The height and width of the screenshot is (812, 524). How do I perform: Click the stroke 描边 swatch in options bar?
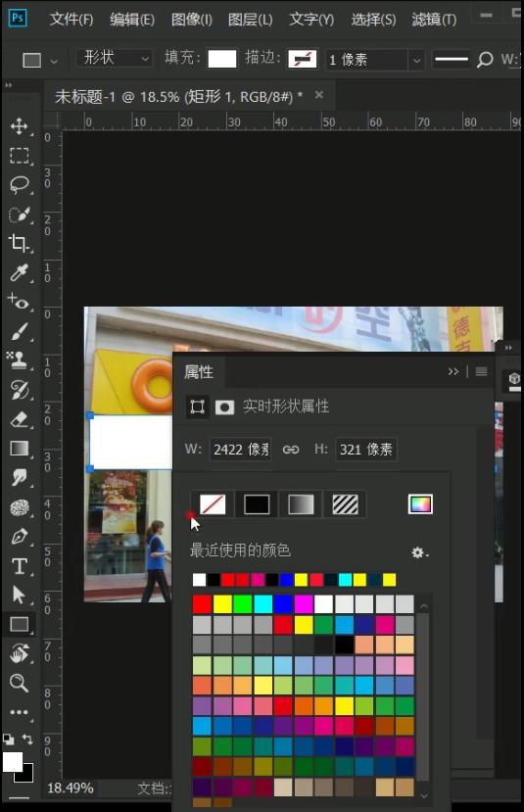pyautogui.click(x=303, y=59)
